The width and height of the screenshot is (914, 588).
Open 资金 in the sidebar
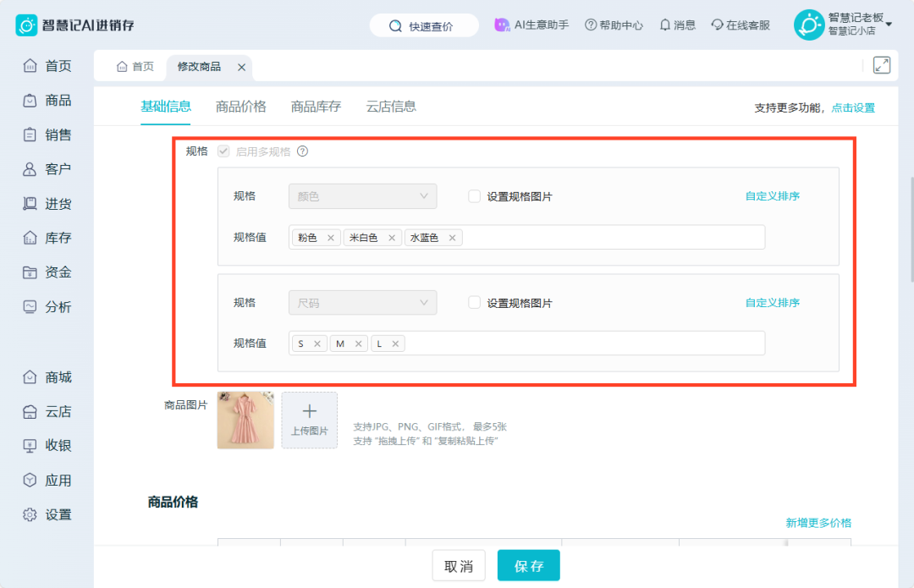[x=47, y=272]
